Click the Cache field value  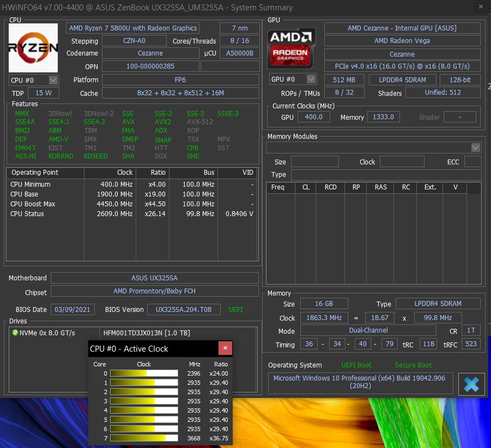tap(180, 93)
